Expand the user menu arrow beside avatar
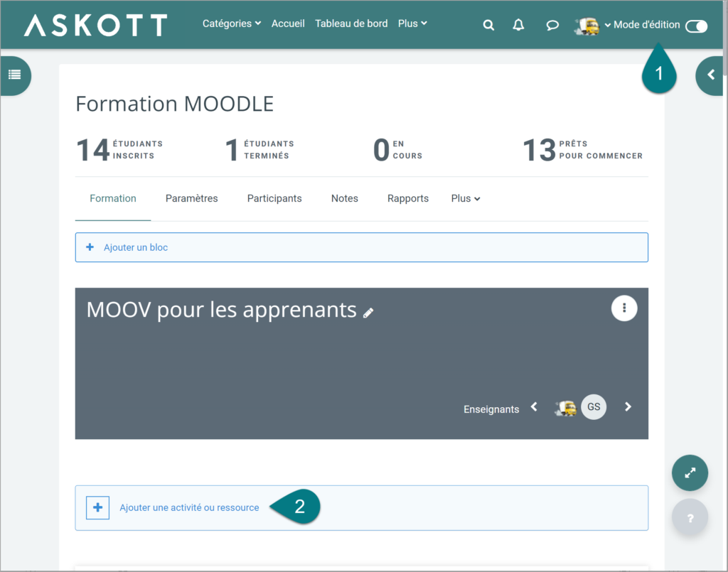The width and height of the screenshot is (728, 572). tap(607, 26)
